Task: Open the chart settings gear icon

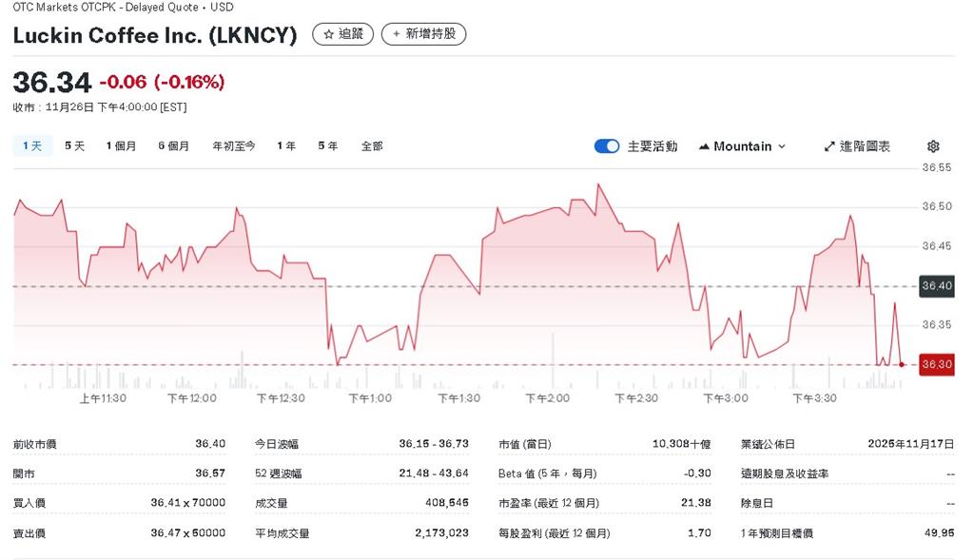Action: (x=932, y=145)
